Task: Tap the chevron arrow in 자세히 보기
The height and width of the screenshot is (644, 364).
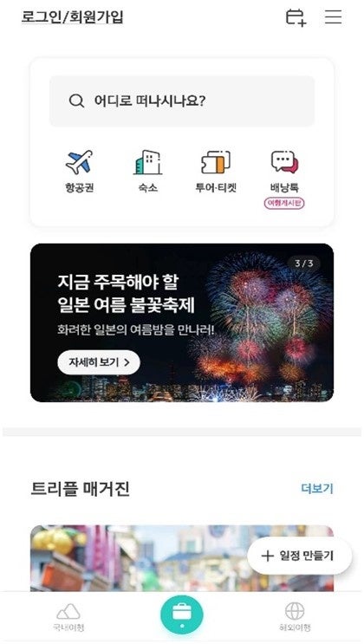Action: pos(127,362)
